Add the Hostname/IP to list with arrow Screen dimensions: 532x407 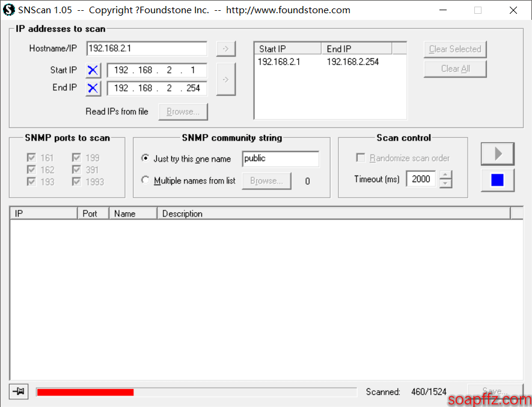tap(225, 49)
